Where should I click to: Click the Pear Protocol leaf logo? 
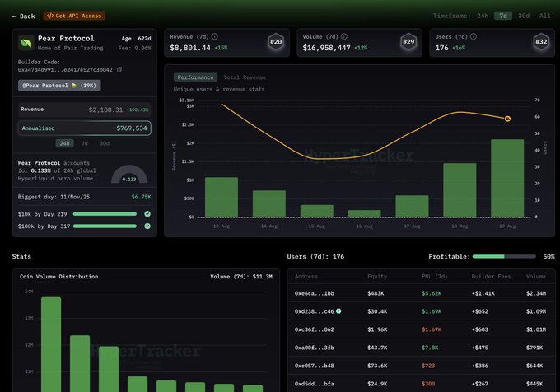click(26, 43)
